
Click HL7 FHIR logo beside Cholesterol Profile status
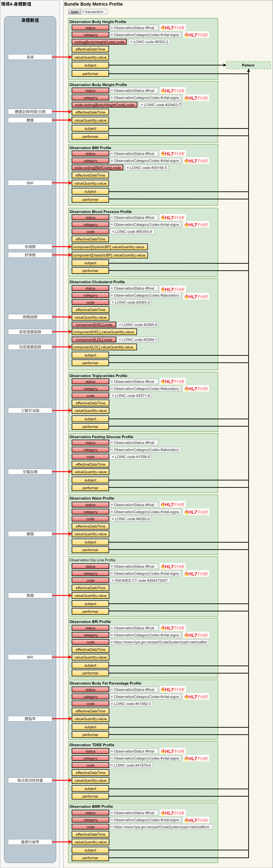(x=172, y=289)
